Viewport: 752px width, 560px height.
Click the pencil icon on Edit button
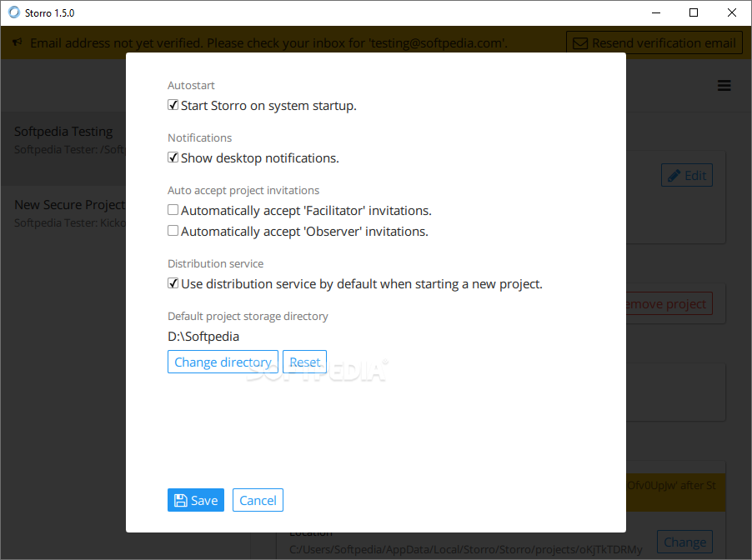[674, 176]
